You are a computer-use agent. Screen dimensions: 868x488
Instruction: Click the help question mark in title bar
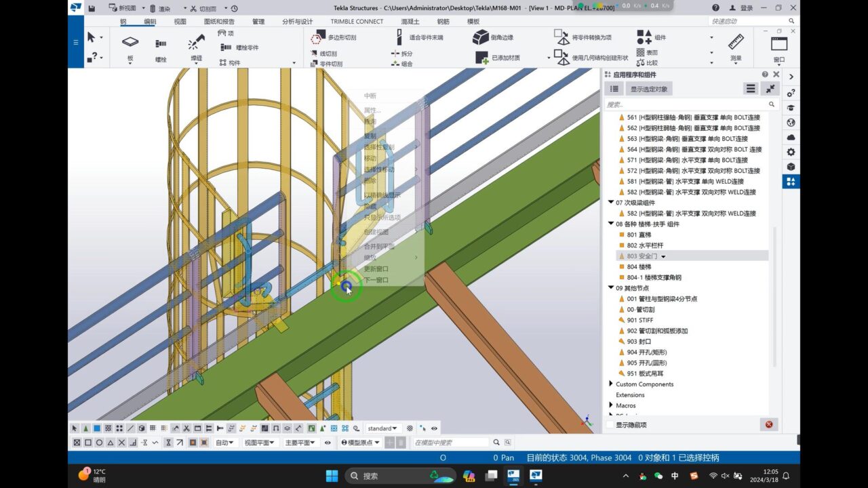pos(716,8)
